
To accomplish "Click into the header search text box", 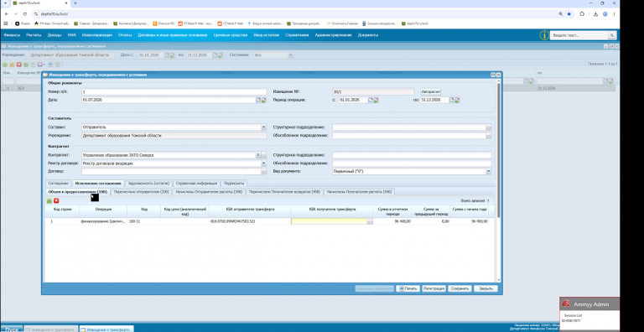I will [579, 36].
